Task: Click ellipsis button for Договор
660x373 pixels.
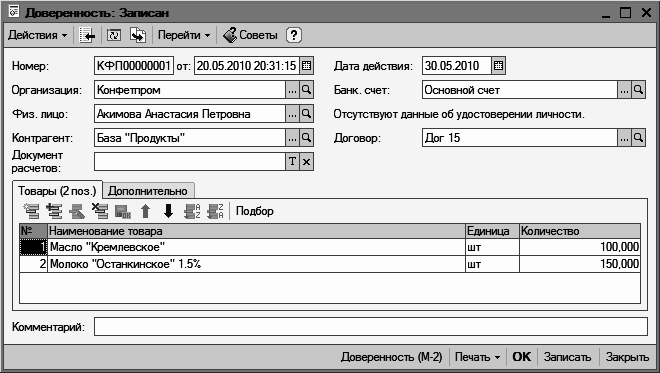Action: 624,138
